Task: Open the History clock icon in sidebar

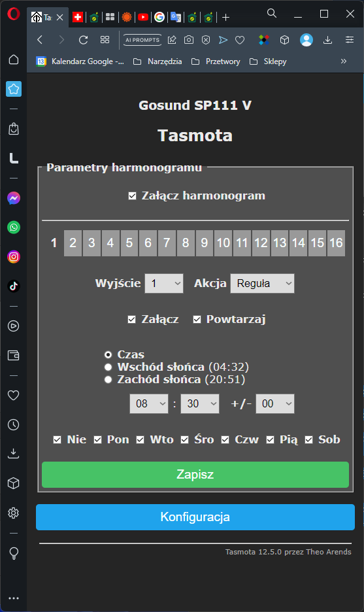Action: [14, 424]
